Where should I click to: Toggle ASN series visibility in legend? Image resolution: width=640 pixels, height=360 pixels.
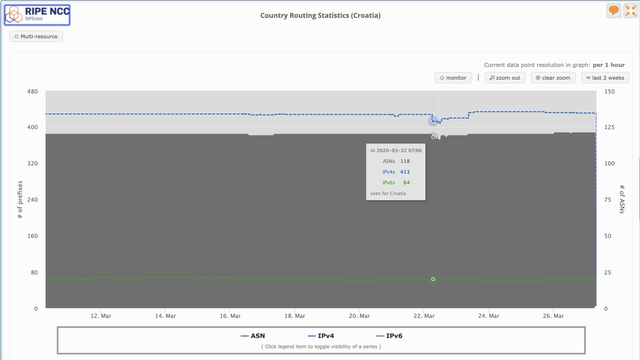click(x=253, y=336)
